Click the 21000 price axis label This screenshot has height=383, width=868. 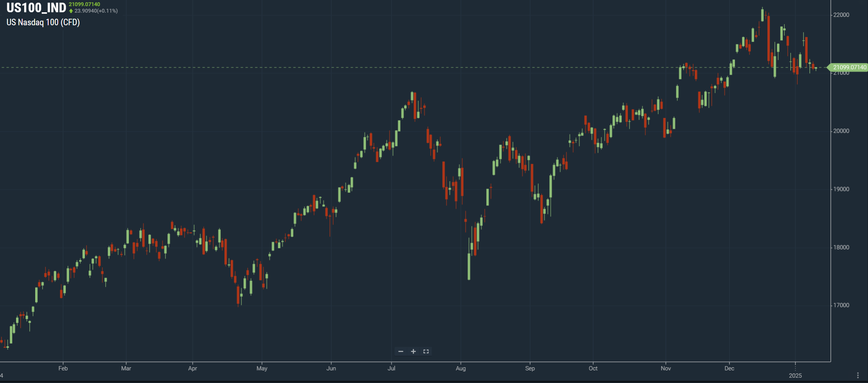click(841, 73)
